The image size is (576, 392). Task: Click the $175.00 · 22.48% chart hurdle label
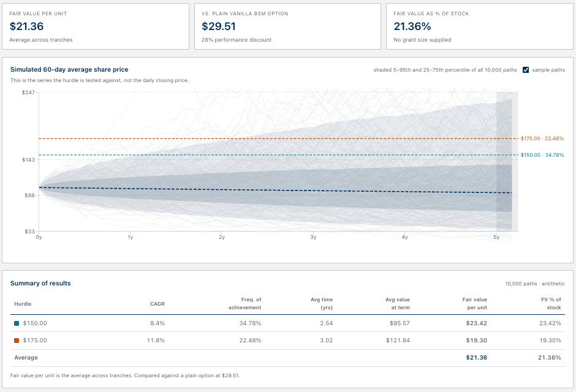(x=542, y=139)
